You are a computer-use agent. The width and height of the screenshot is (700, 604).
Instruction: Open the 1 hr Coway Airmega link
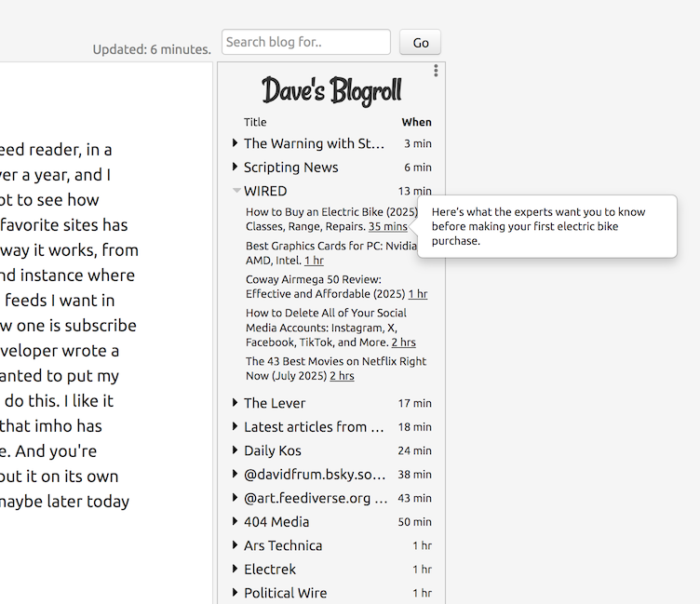coord(417,294)
